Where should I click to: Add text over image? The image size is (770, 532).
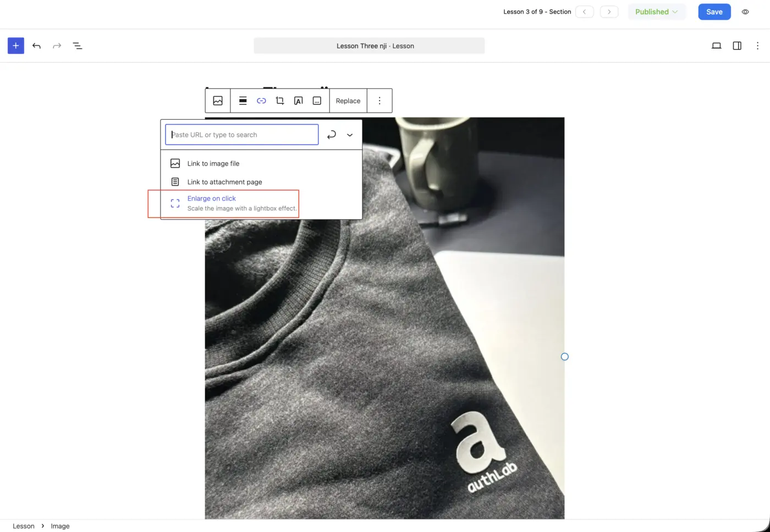tap(299, 101)
